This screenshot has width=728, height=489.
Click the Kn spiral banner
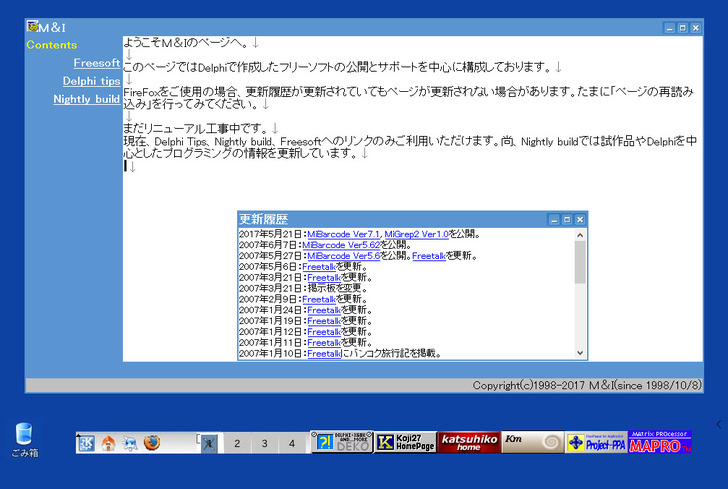(533, 442)
